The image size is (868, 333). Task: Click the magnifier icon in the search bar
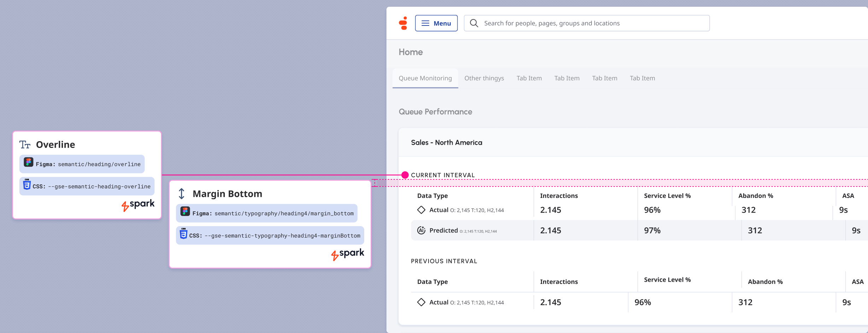tap(474, 23)
